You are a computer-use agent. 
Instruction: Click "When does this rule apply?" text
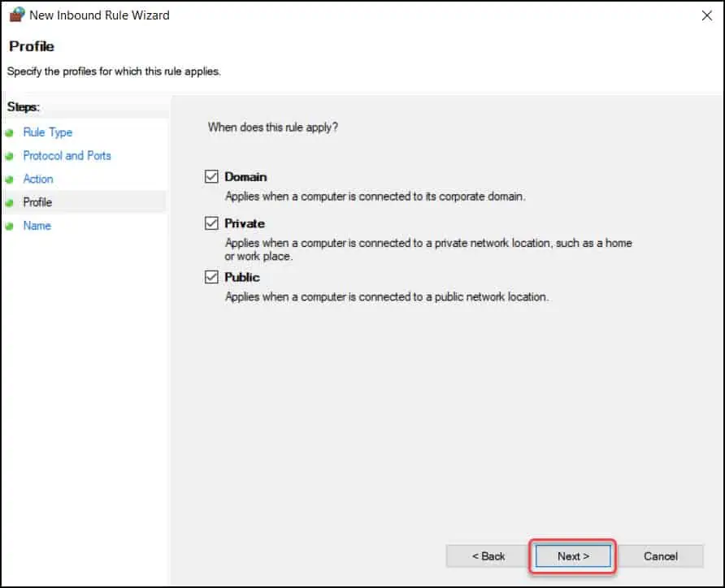273,127
